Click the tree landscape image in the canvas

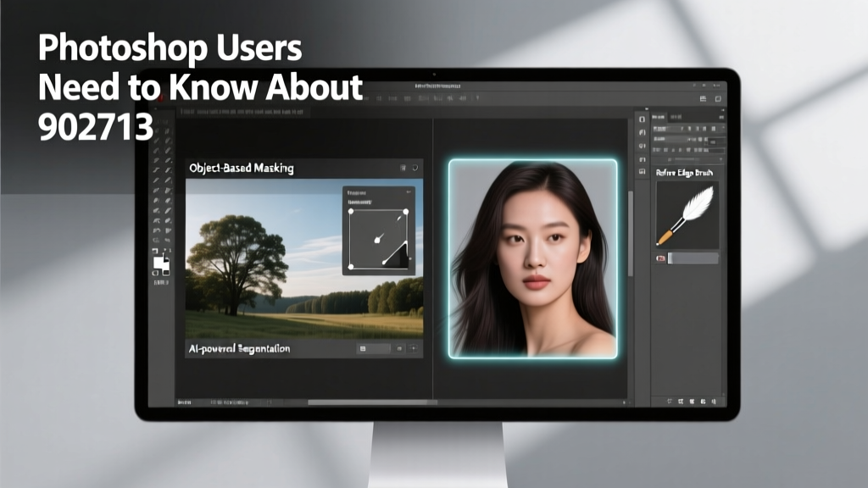coord(304,258)
